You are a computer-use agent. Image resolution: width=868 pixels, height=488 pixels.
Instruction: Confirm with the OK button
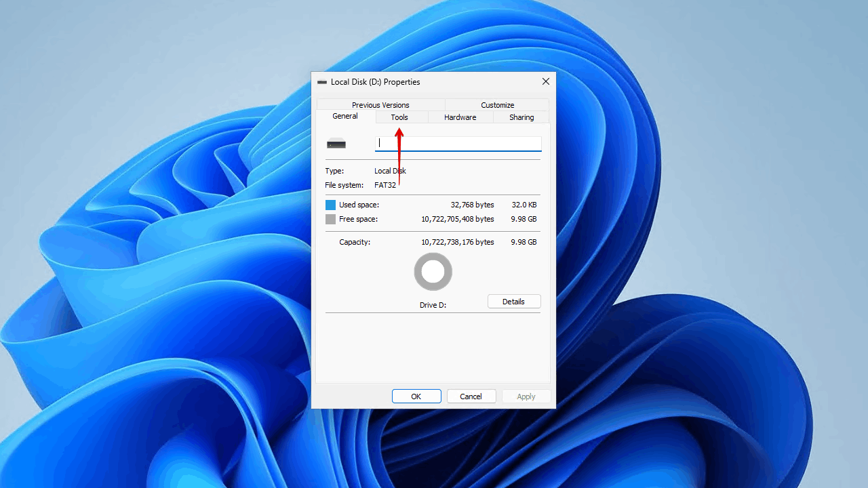coord(416,396)
